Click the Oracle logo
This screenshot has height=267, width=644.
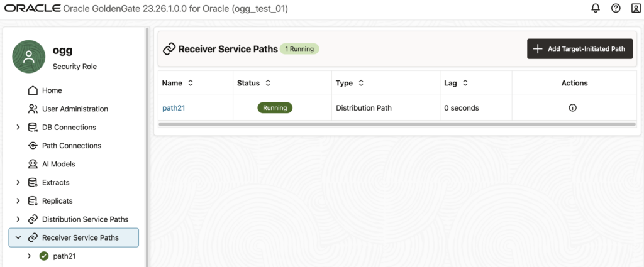click(x=32, y=9)
